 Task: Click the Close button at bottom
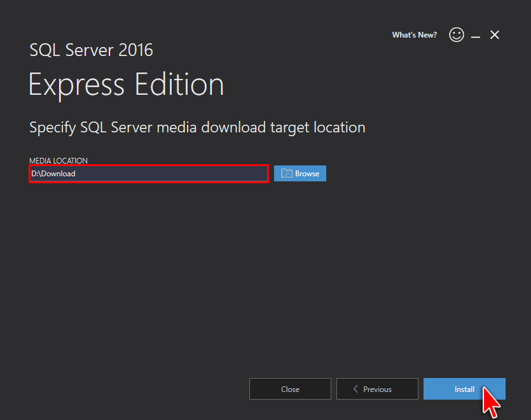coord(290,389)
